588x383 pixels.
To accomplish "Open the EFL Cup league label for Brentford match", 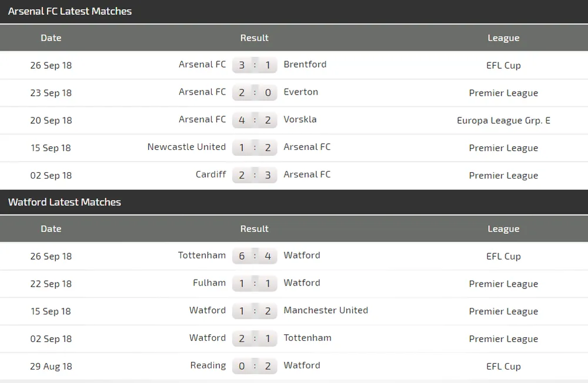I will point(503,65).
